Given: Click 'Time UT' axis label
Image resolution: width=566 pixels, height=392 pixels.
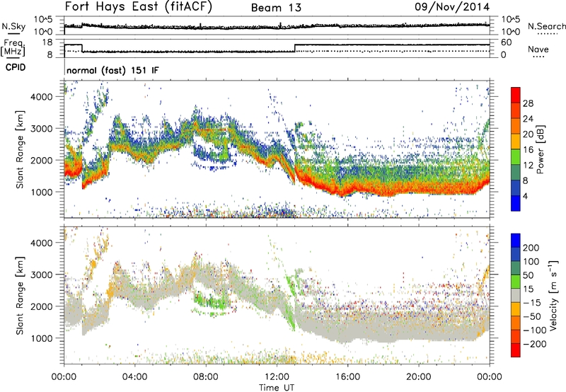Looking at the screenshot, I should (277, 388).
